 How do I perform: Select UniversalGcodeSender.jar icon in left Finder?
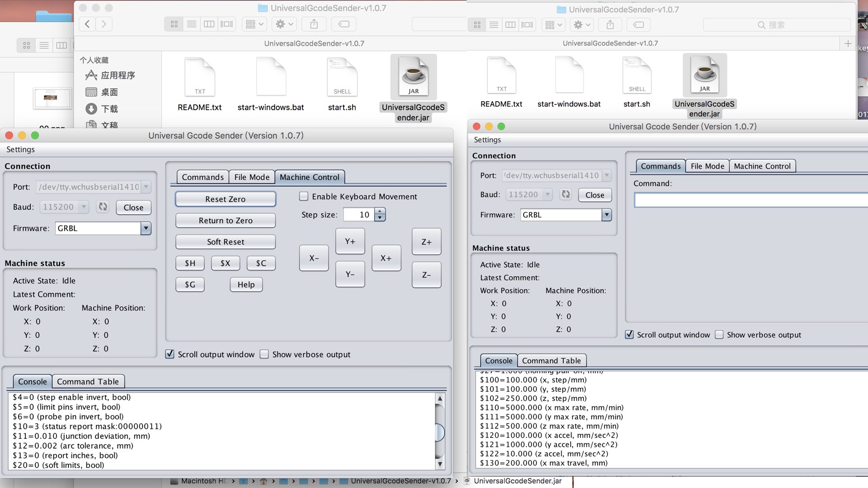click(413, 77)
